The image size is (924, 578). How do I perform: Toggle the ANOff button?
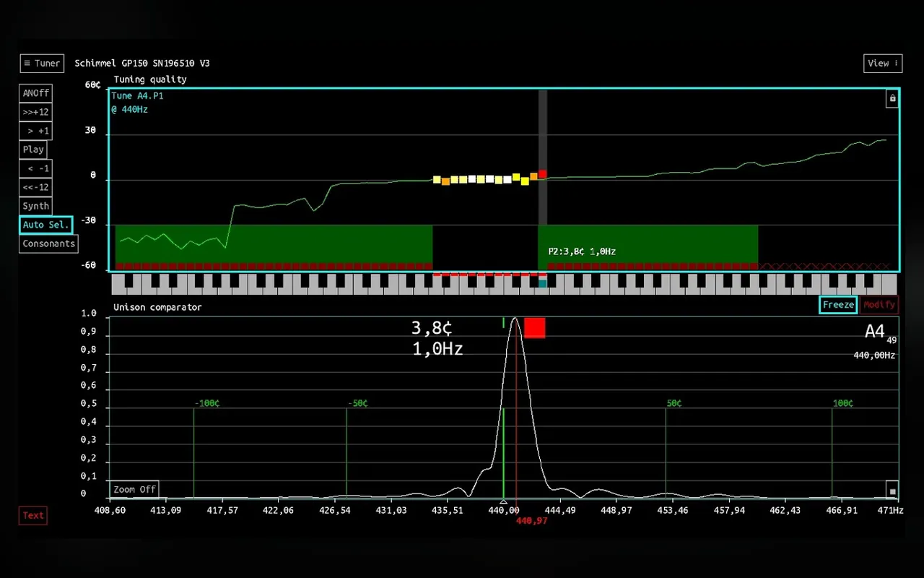[35, 93]
